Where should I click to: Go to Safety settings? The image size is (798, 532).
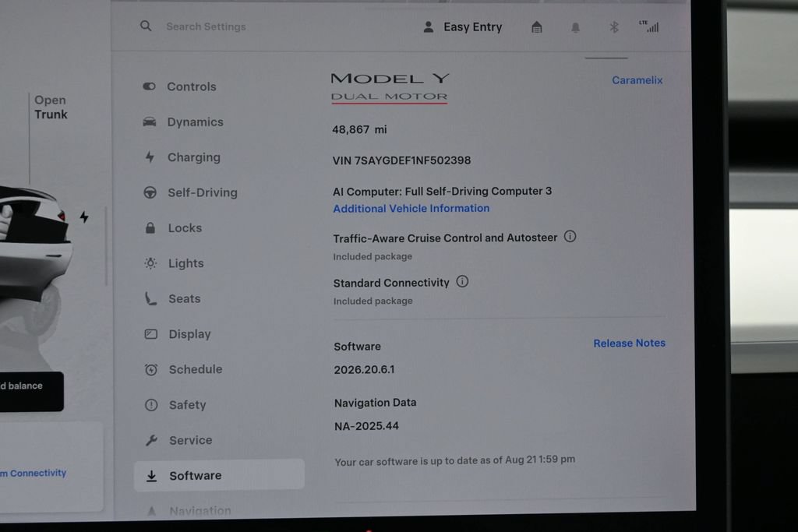pos(175,405)
